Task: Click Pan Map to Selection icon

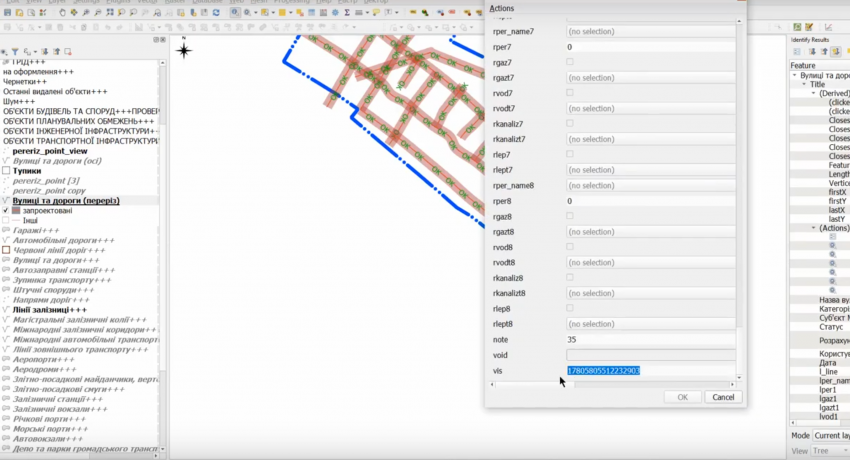Action: 74,12
